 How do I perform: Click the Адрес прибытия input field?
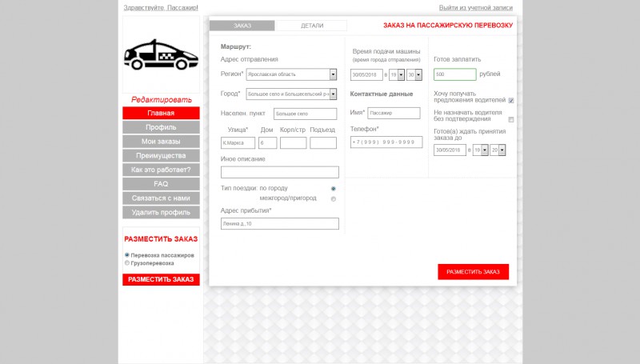click(279, 224)
